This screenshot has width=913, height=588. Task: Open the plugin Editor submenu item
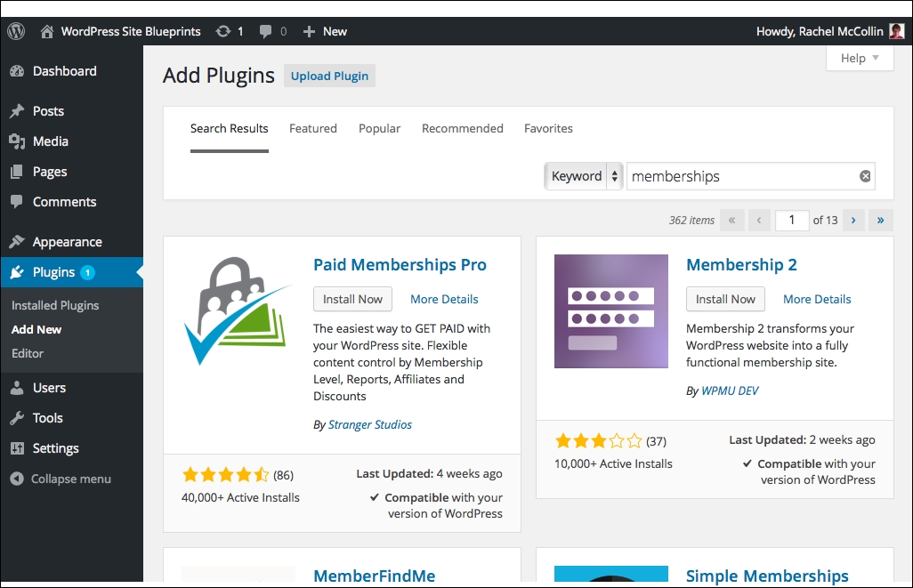[28, 353]
